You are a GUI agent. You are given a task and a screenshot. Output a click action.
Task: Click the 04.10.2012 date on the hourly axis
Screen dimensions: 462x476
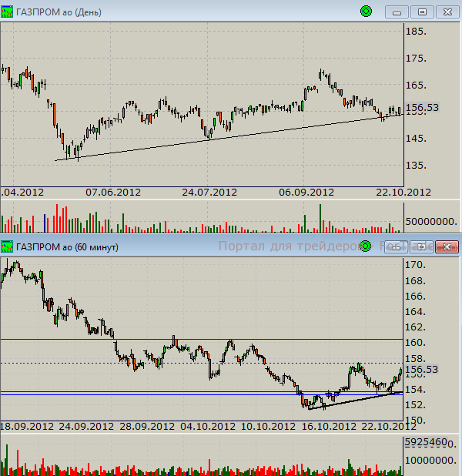[208, 427]
